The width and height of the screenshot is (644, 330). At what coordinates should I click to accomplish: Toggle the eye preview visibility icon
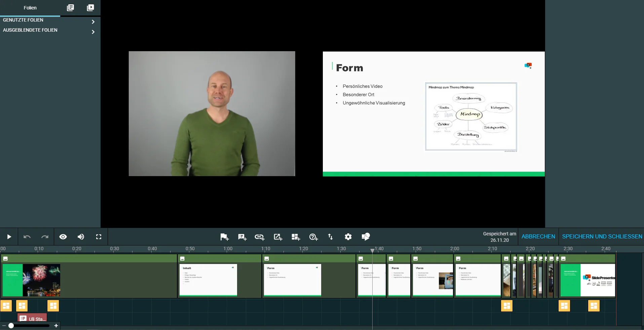(x=63, y=237)
